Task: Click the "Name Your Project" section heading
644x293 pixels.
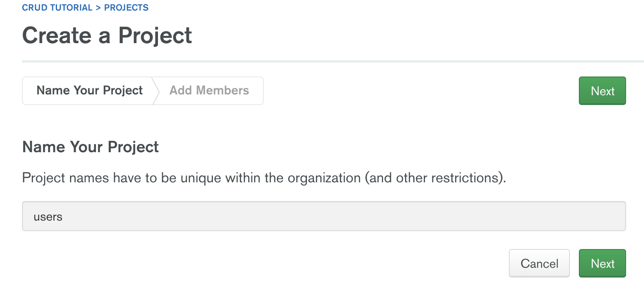Action: pyautogui.click(x=90, y=147)
